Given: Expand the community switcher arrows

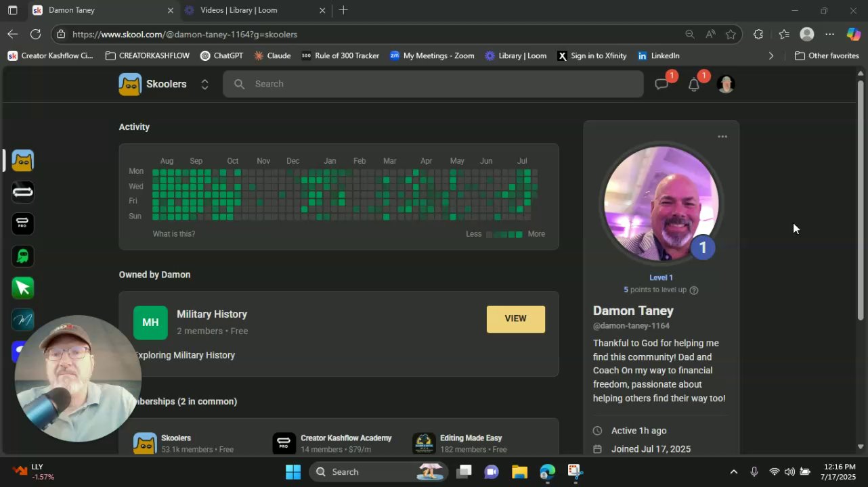Looking at the screenshot, I should click(204, 84).
